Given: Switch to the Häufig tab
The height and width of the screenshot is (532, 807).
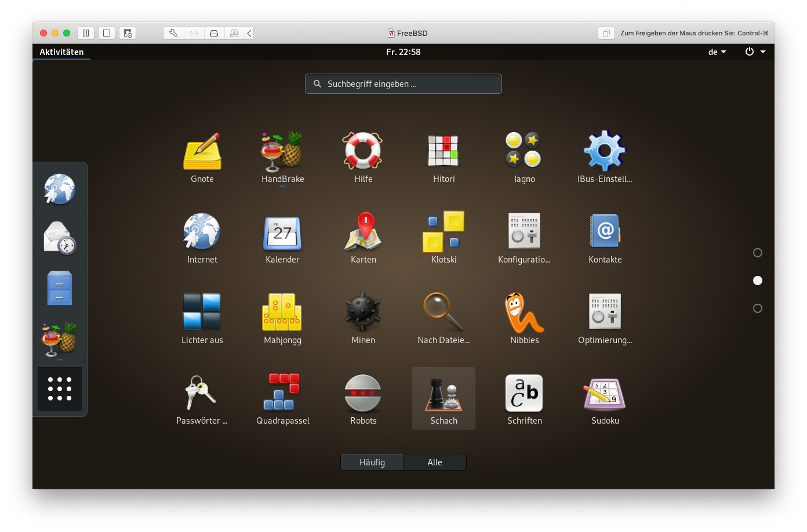Looking at the screenshot, I should (x=372, y=462).
